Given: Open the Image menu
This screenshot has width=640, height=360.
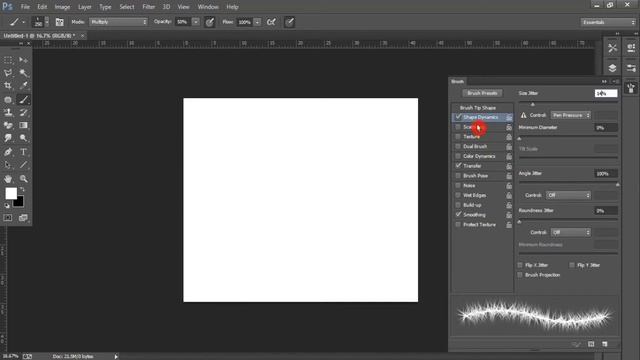Looking at the screenshot, I should [x=62, y=7].
